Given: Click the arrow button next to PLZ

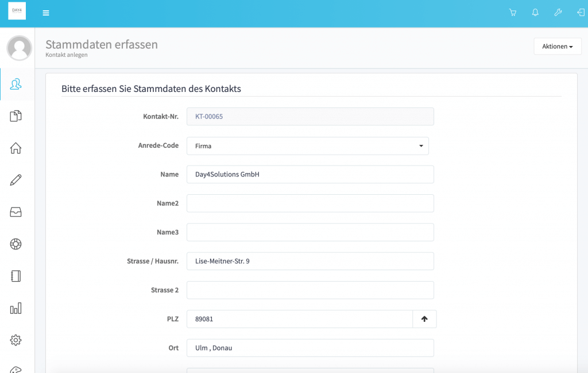Looking at the screenshot, I should (x=424, y=319).
